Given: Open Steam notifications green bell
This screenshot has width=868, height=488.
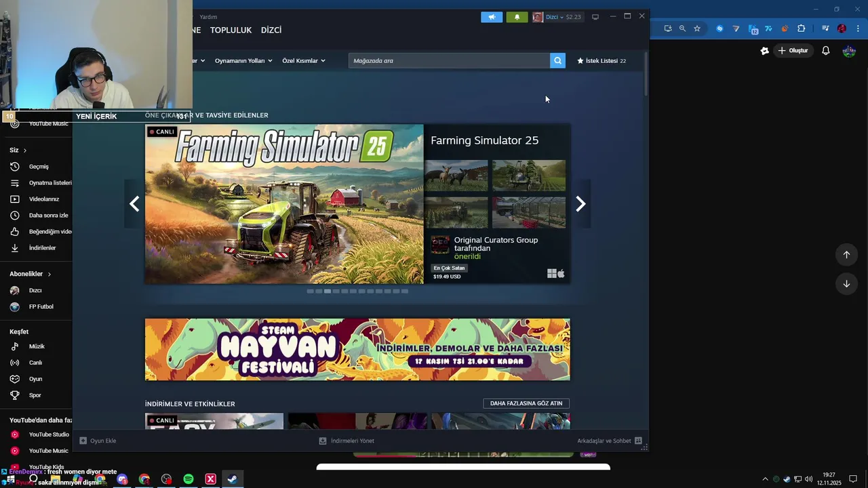Looking at the screenshot, I should point(517,17).
